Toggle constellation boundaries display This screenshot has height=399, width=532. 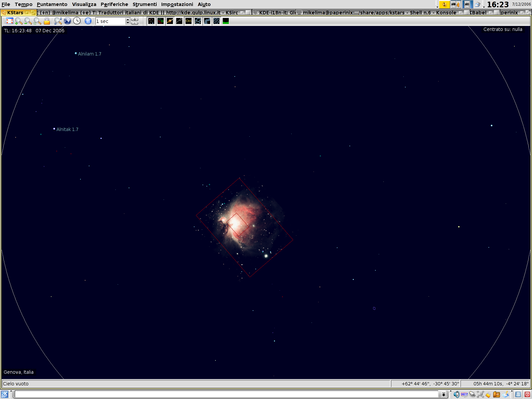(198, 21)
